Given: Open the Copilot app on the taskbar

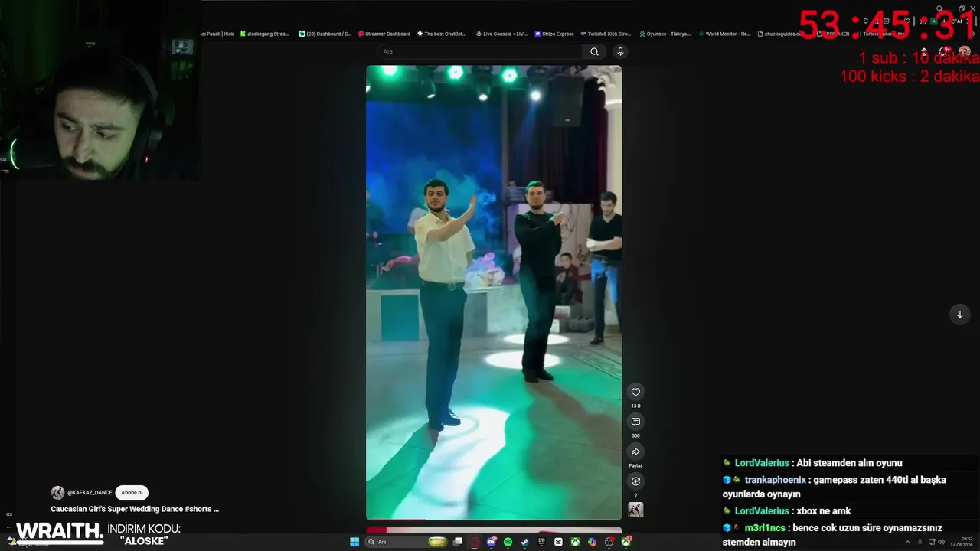Looking at the screenshot, I should tap(592, 542).
